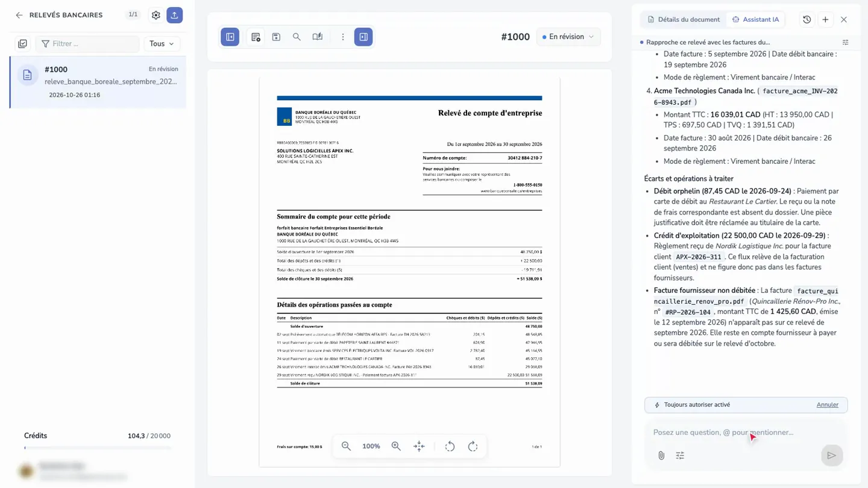Attach a file with paperclip icon
Screen dimensions: 868x488
661,455
